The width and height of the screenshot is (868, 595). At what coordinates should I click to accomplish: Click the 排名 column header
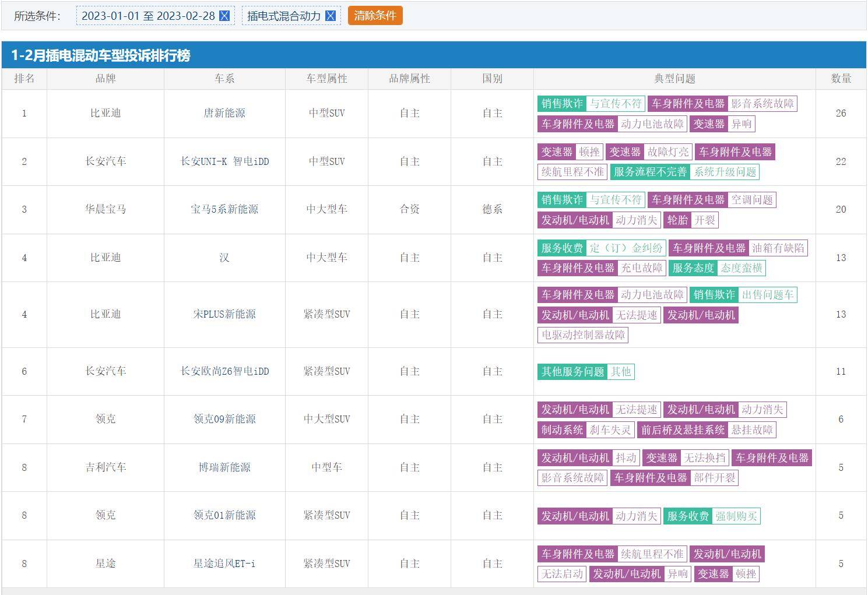pyautogui.click(x=24, y=79)
